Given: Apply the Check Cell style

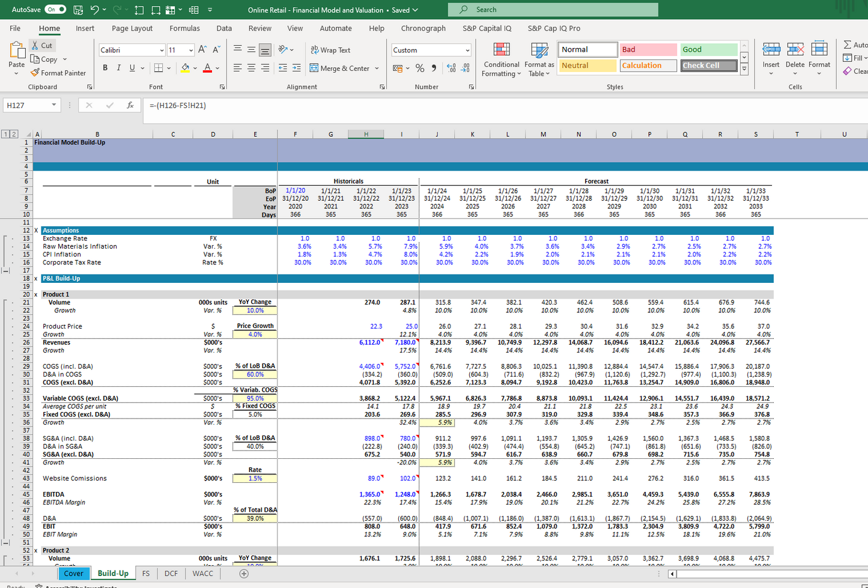Looking at the screenshot, I should [709, 65].
